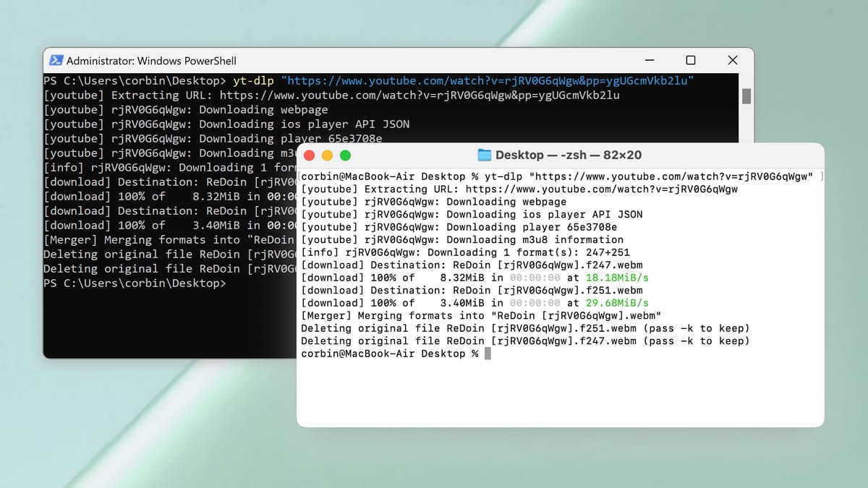This screenshot has height=488, width=868.
Task: Click the PowerShell icon in the title bar
Action: 56,61
